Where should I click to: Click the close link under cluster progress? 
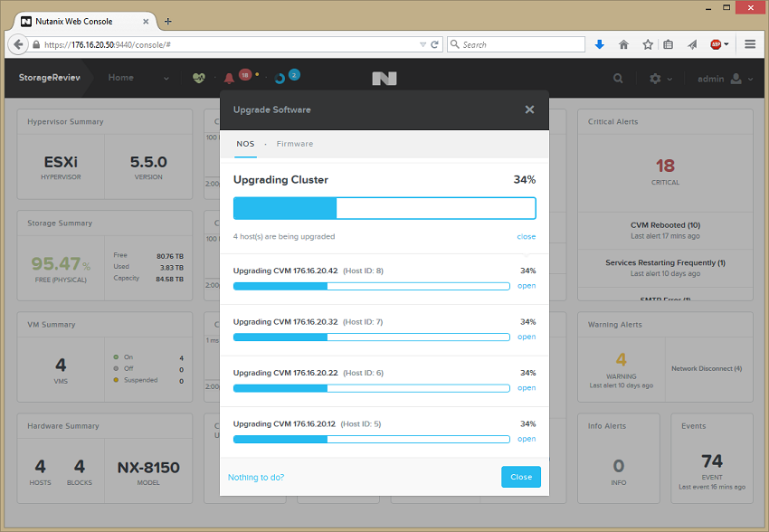coord(527,236)
